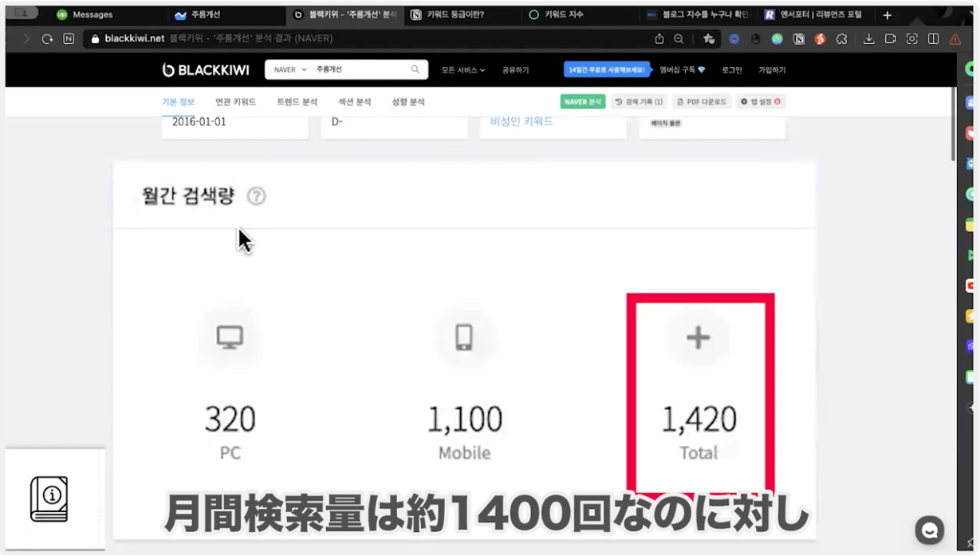This screenshot has width=980, height=556.
Task: Switch to the 연관 키워드 tab
Action: (x=235, y=102)
